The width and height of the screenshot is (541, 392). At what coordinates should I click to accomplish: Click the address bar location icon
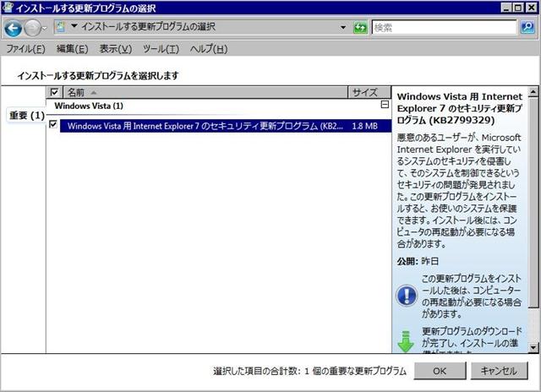pyautogui.click(x=60, y=26)
